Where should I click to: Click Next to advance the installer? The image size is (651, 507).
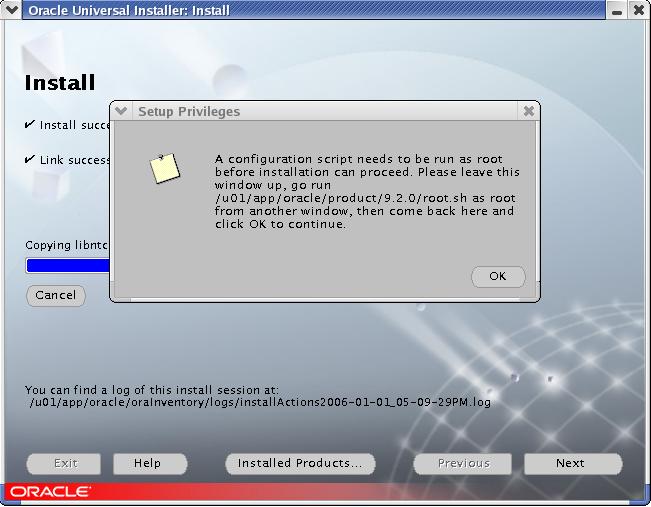point(570,463)
